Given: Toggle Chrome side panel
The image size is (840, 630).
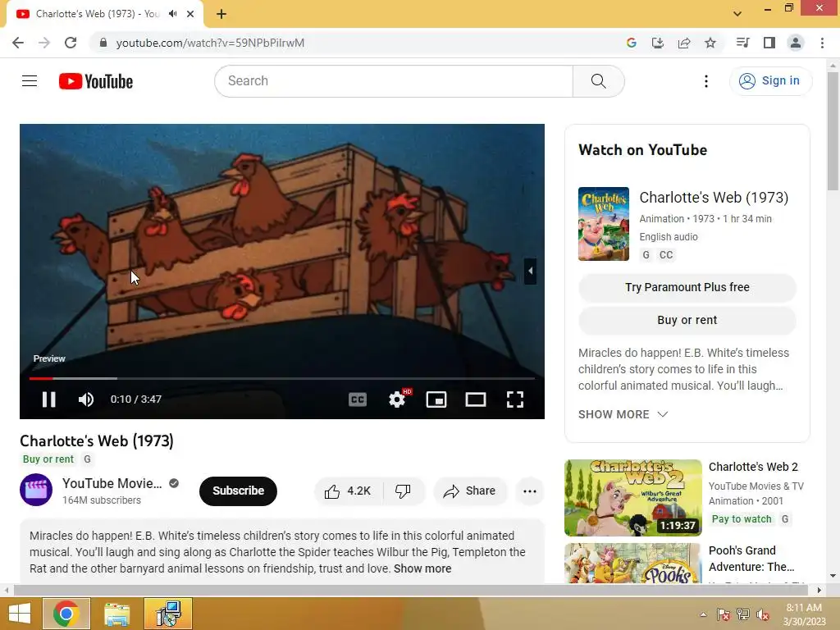Looking at the screenshot, I should point(769,43).
